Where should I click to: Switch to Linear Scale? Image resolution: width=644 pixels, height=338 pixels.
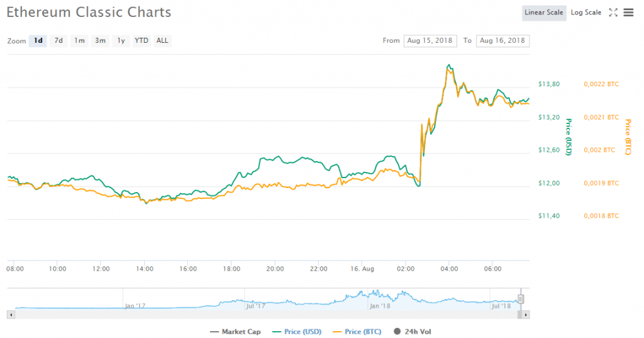click(544, 13)
